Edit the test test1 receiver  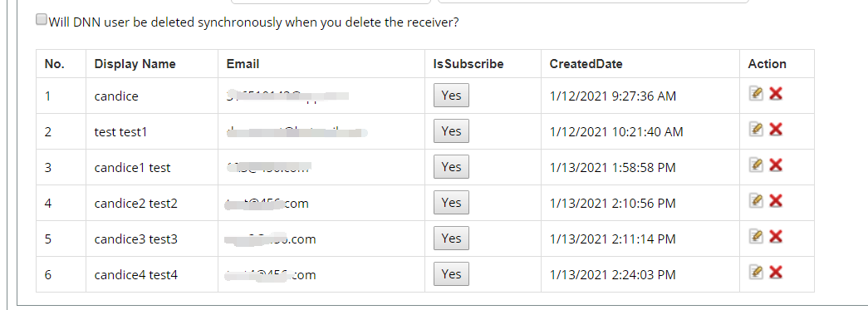pos(756,129)
